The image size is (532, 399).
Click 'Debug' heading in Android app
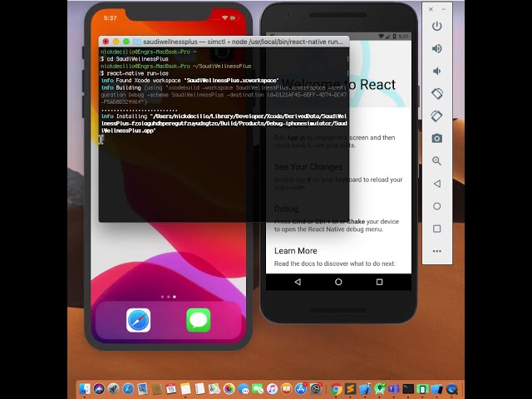pyautogui.click(x=286, y=209)
